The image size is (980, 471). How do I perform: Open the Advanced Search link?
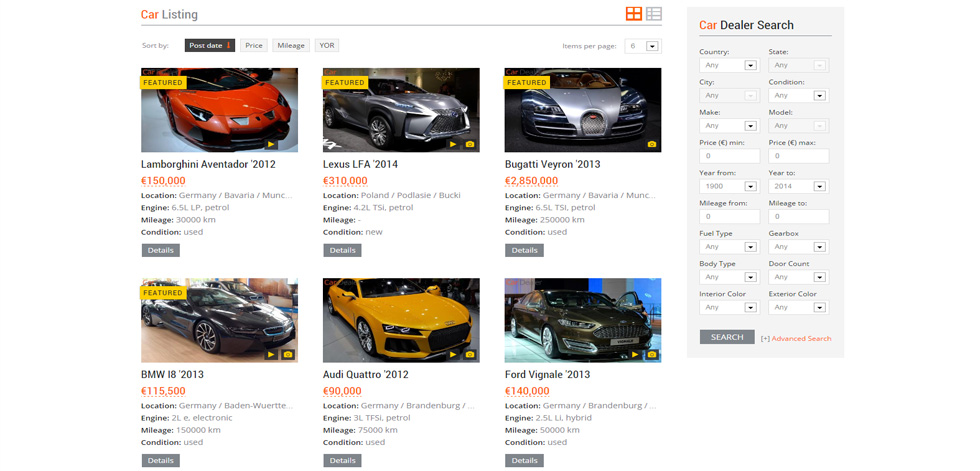pos(801,339)
